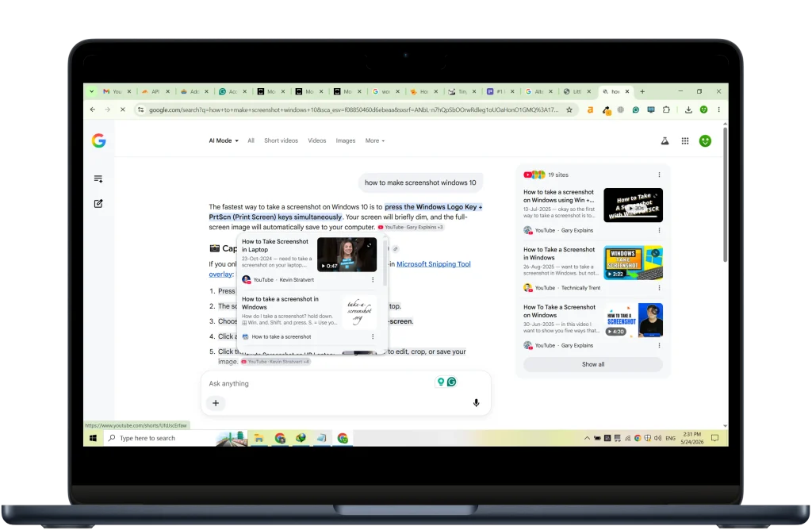Click the Windows 'Type here to search' box

click(159, 438)
